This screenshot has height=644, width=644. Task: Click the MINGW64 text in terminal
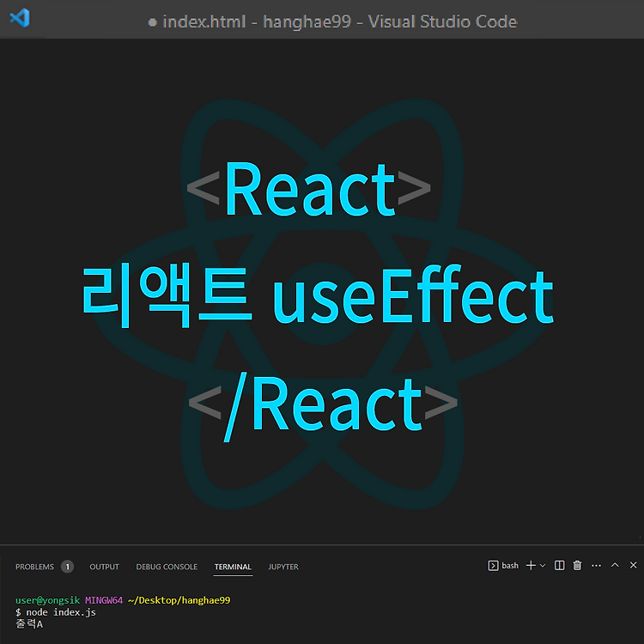[104, 600]
